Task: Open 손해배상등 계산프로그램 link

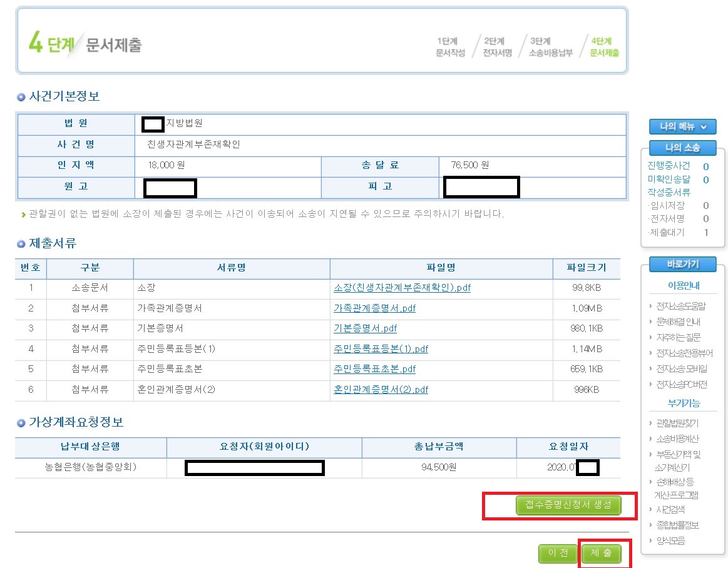Action: (x=676, y=489)
